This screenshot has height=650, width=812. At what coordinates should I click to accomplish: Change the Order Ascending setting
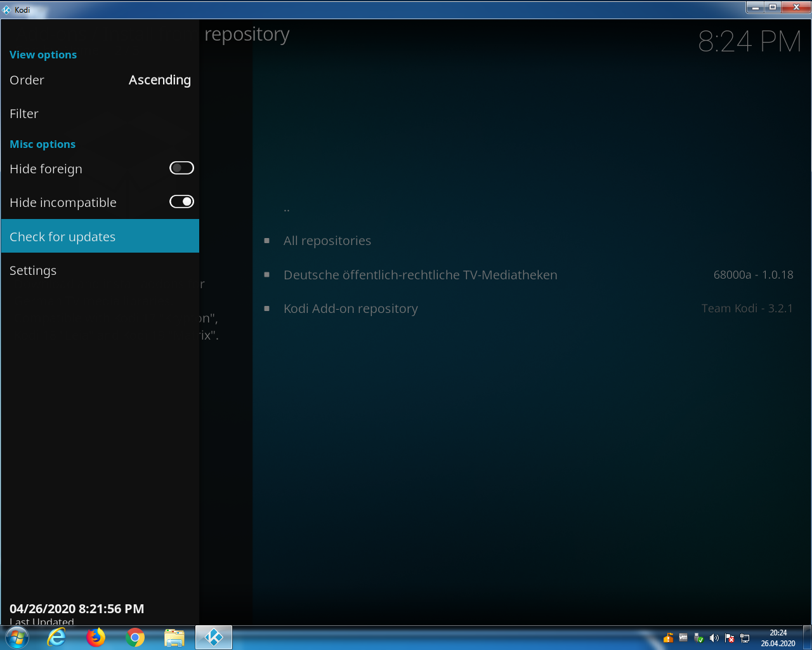coord(100,80)
